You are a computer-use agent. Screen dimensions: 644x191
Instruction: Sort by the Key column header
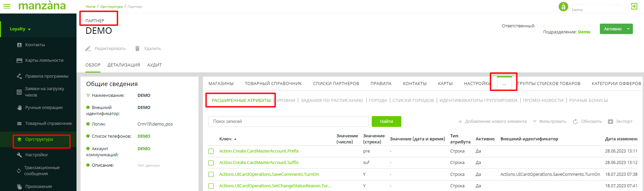pyautogui.click(x=225, y=139)
